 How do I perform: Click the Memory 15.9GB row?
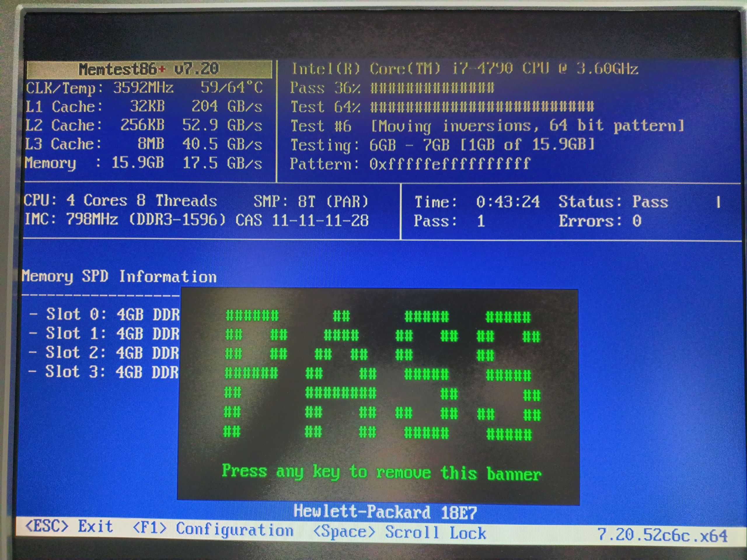(x=144, y=163)
